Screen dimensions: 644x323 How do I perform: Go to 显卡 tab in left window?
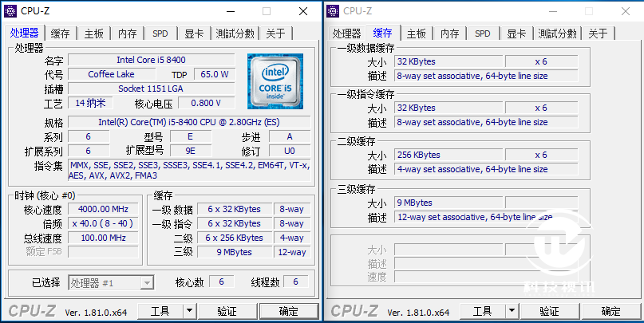click(194, 33)
